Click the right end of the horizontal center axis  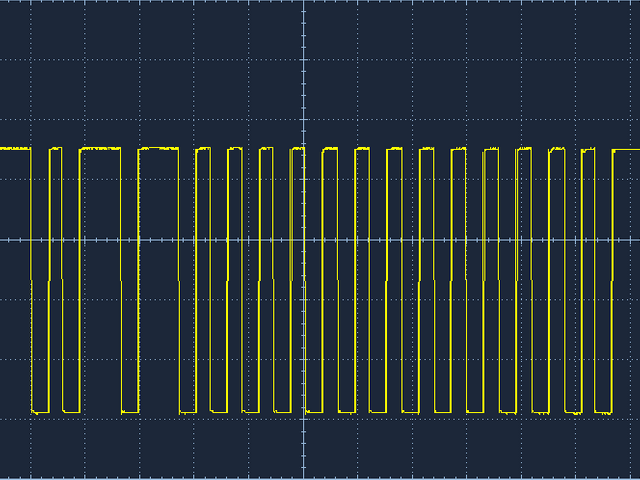click(x=637, y=240)
